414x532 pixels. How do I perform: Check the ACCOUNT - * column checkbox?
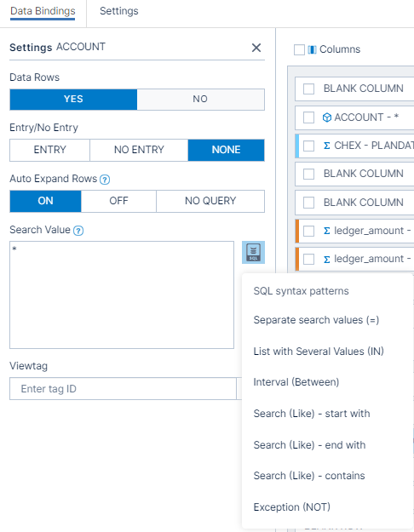[308, 117]
